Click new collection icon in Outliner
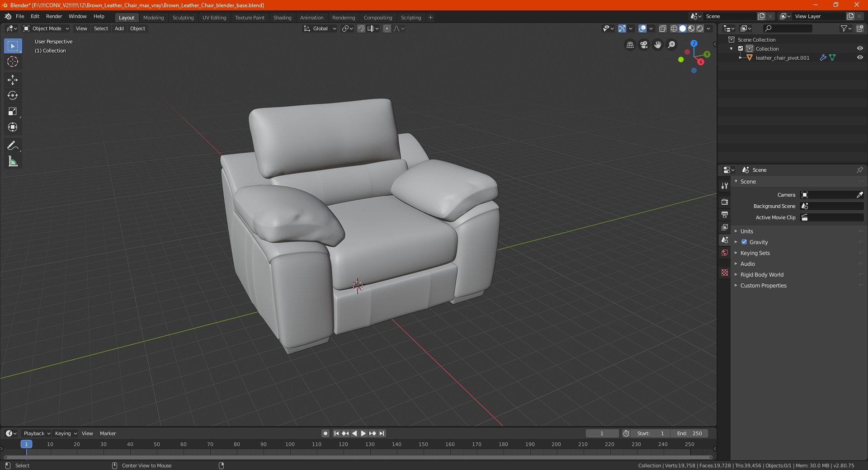Image resolution: width=868 pixels, height=470 pixels. click(859, 28)
